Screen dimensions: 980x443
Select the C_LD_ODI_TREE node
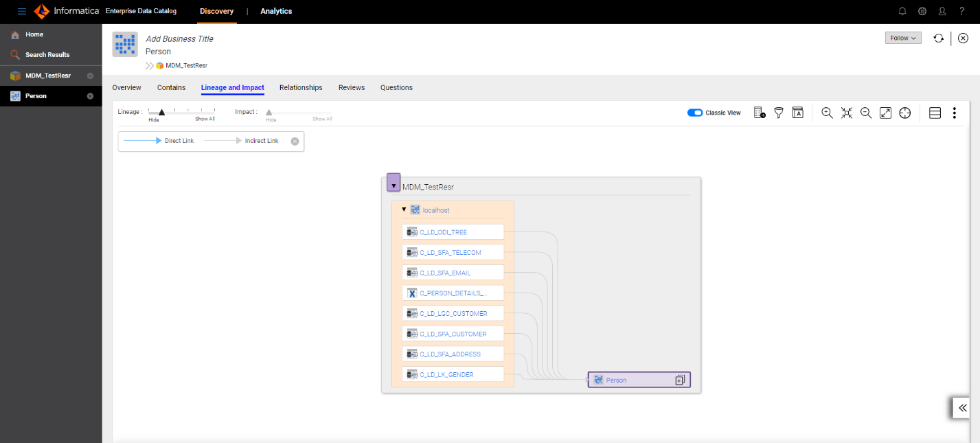click(453, 232)
